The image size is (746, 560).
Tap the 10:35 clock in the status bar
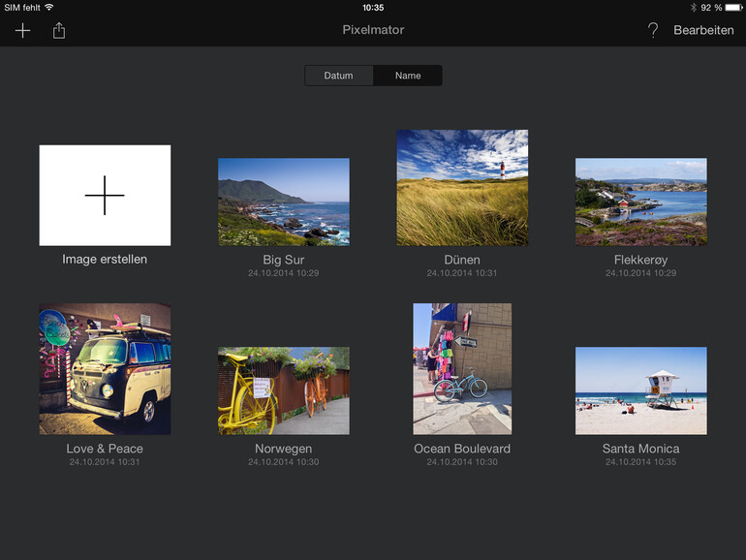(x=373, y=8)
